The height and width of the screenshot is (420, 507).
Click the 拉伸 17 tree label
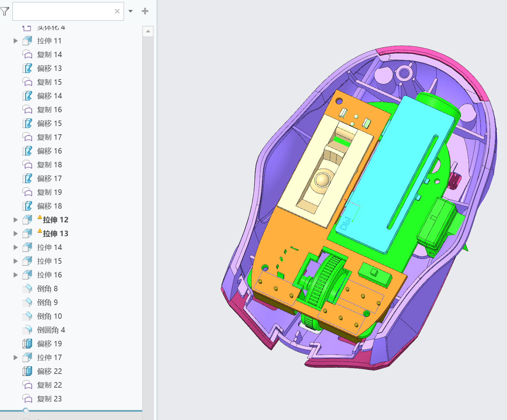(x=50, y=357)
